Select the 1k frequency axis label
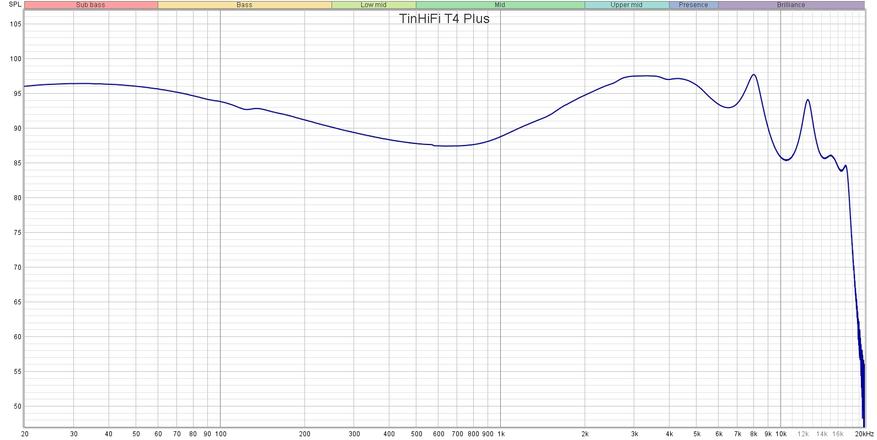Screen dimensions: 877x440 pos(501,434)
